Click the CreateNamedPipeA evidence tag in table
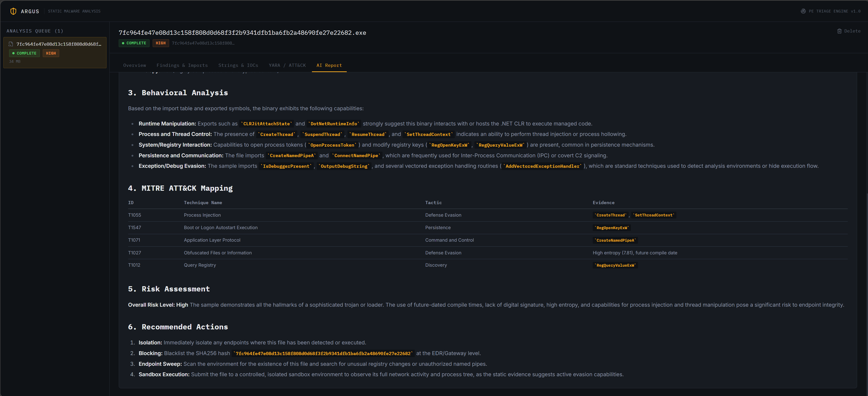This screenshot has height=396, width=868. tap(615, 241)
